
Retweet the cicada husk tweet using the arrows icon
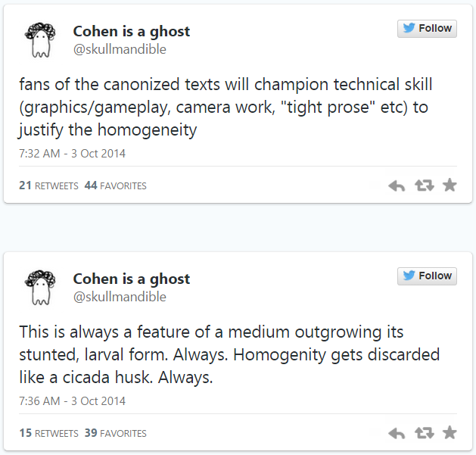pyautogui.click(x=423, y=433)
